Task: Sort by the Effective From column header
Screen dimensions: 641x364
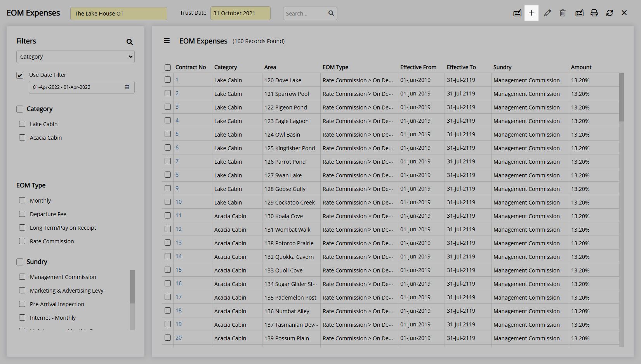Action: [x=418, y=67]
